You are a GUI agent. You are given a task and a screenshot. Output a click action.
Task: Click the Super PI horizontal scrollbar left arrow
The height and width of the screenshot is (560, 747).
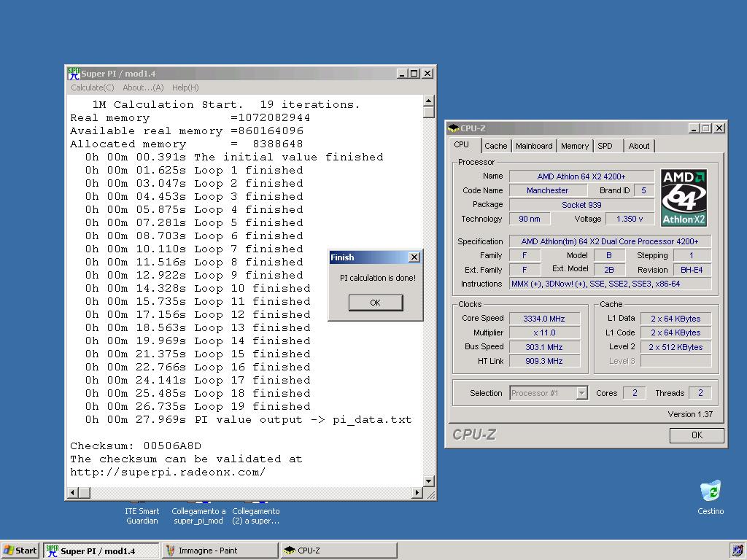point(73,493)
